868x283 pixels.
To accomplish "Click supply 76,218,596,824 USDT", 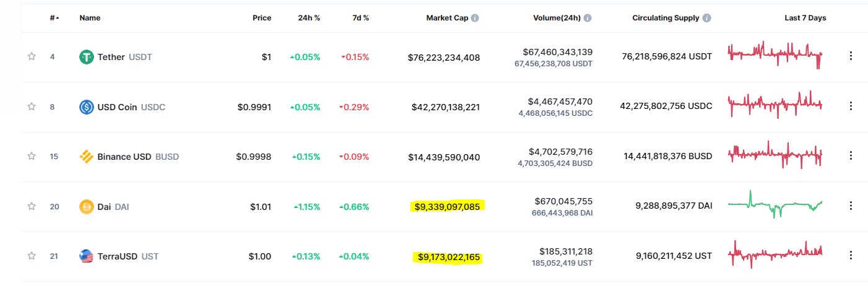I will (667, 56).
